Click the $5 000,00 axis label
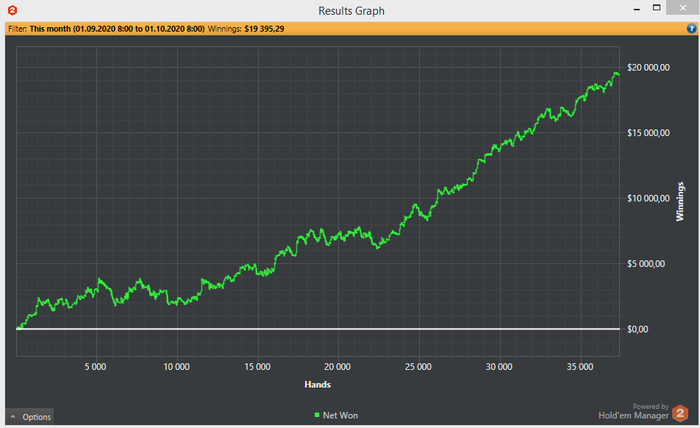Viewport: 700px width, 428px height. pos(646,264)
